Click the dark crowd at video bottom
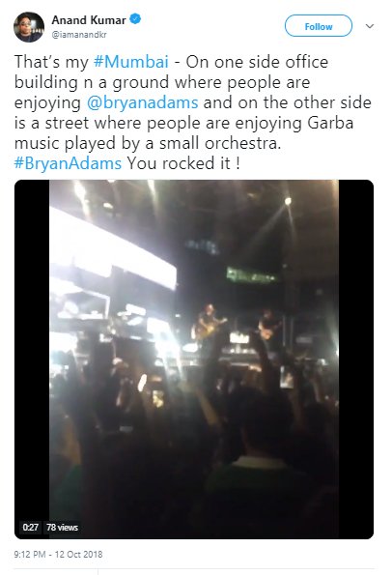Image resolution: width=392 pixels, height=575 pixels. click(194, 476)
